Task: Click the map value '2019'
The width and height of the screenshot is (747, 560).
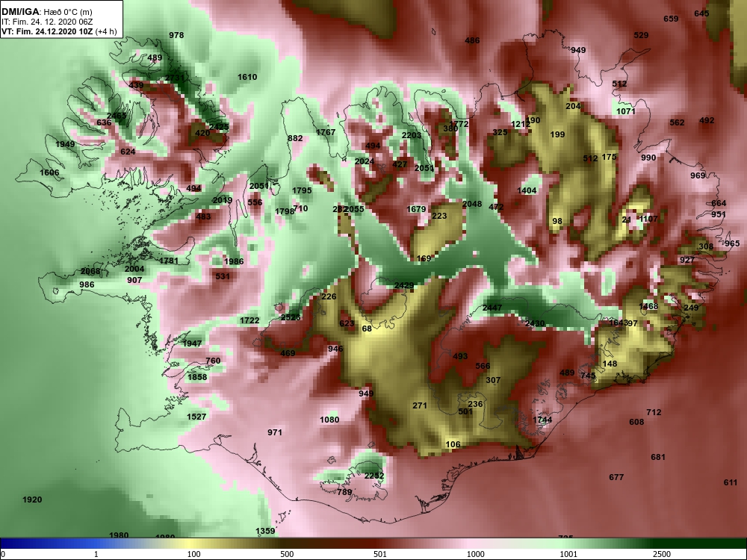Action: point(223,200)
